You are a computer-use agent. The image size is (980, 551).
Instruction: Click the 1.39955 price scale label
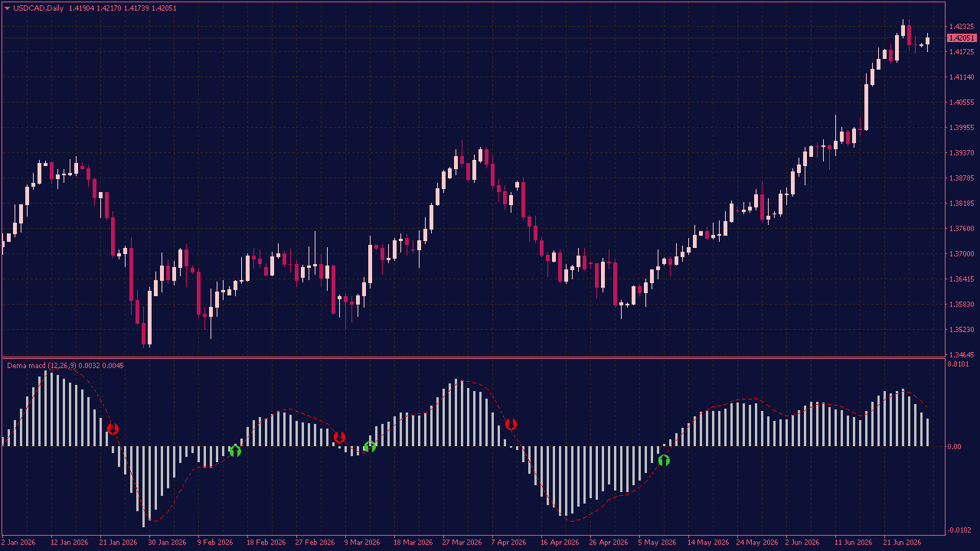coord(962,128)
